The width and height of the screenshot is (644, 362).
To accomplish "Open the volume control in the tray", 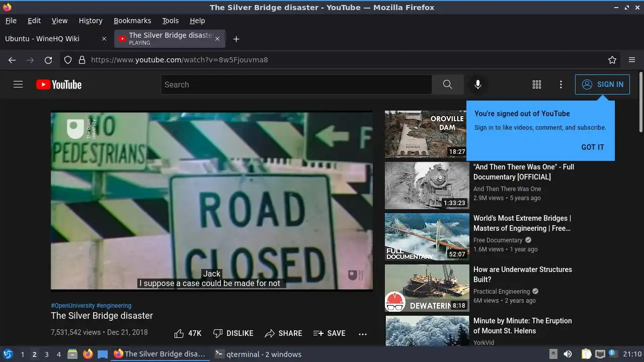I will [x=568, y=354].
